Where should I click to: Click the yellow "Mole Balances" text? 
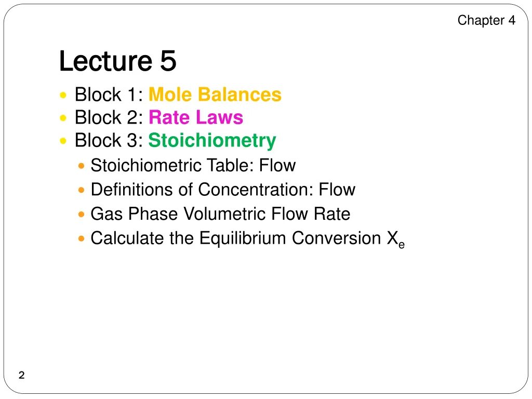[x=215, y=95]
